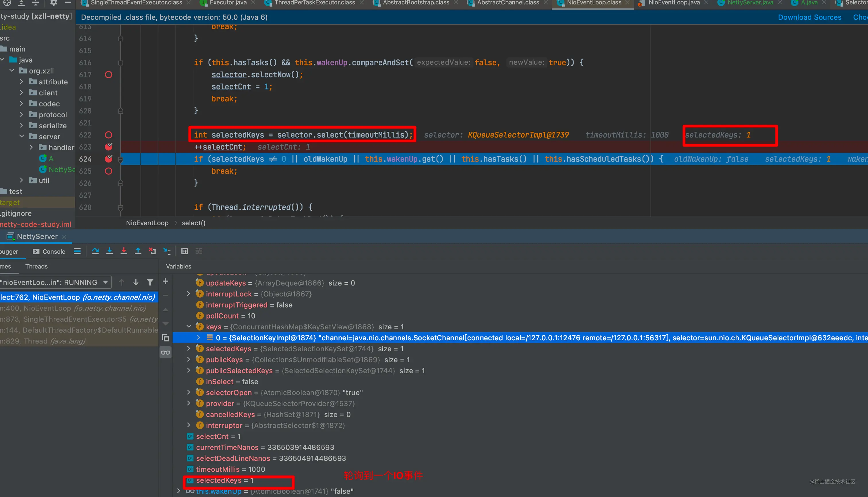The height and width of the screenshot is (497, 868).
Task: Switch to the NioEventLoop.java tab
Action: coord(674,3)
